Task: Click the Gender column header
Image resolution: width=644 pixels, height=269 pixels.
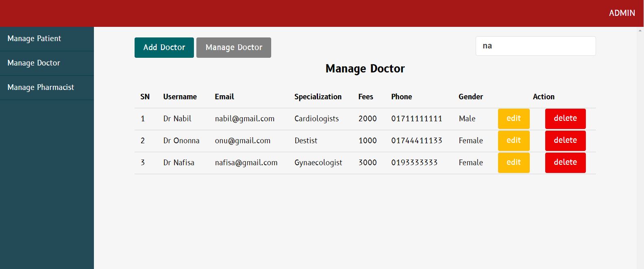Action: pos(471,97)
